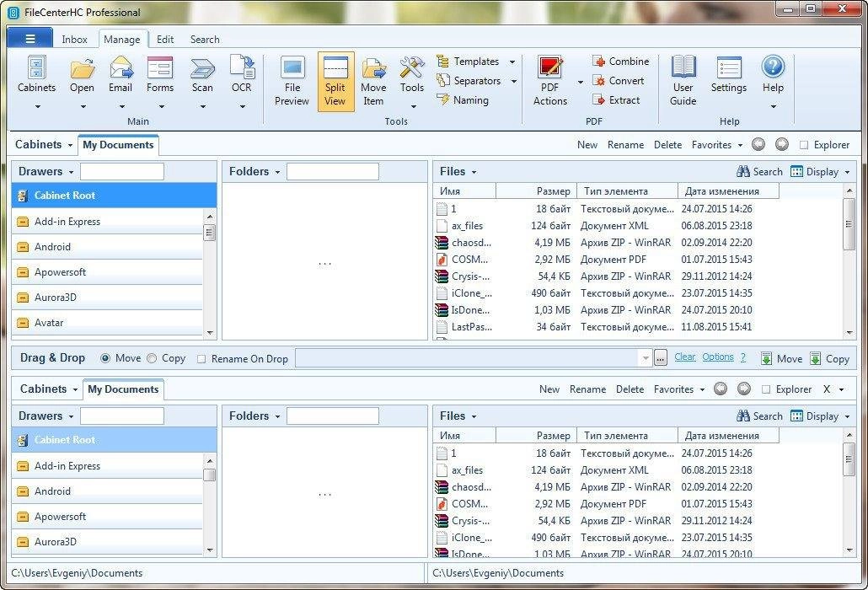This screenshot has width=868, height=590.
Task: Switch to the Manage ribbon tab
Action: (122, 40)
